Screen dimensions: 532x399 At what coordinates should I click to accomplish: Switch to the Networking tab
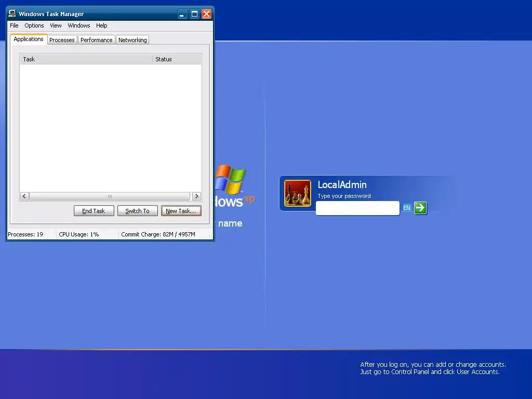(132, 39)
